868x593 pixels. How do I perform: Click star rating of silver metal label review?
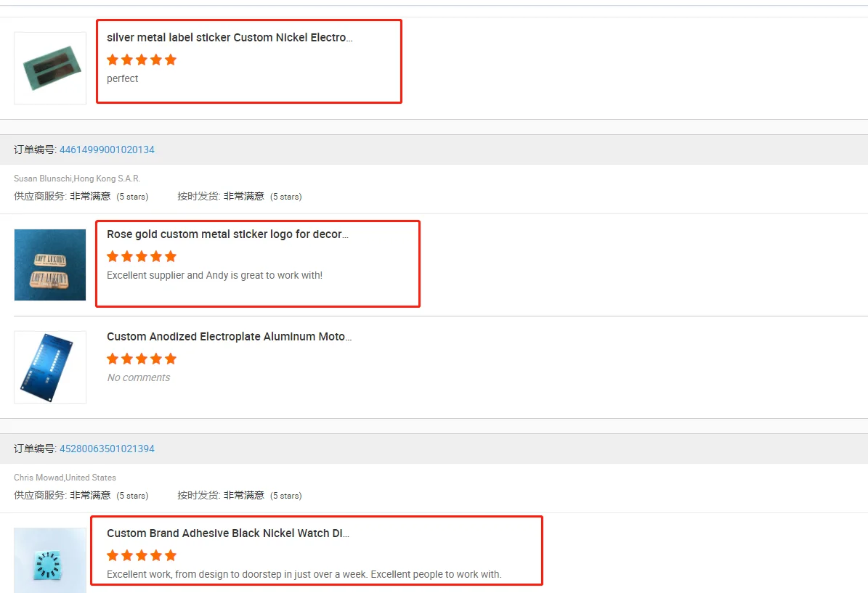tap(142, 60)
